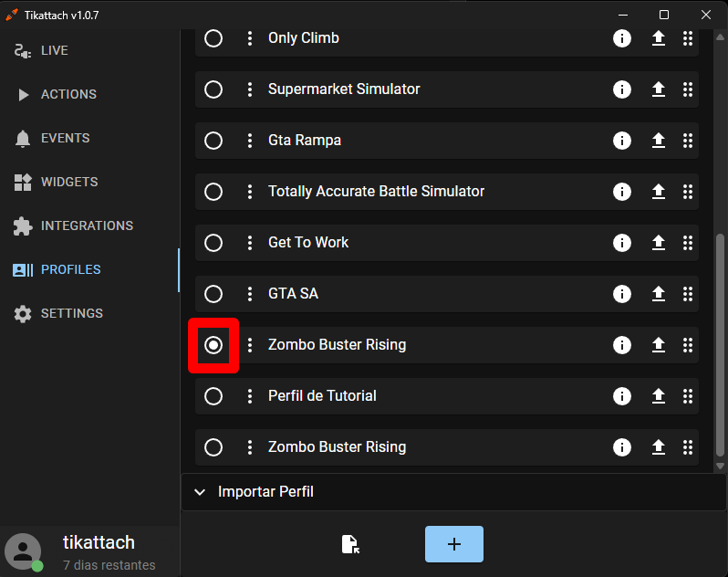The image size is (728, 577).
Task: Activate the Get To Work profile radio
Action: click(x=213, y=243)
